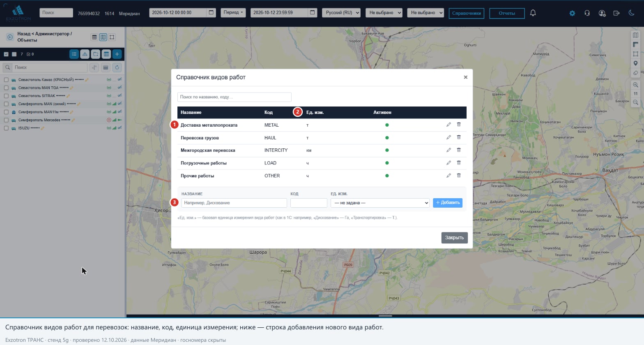Viewport: 644px width, 345px height.
Task: Switch objects panel to hierarchy view
Action: pos(85,54)
